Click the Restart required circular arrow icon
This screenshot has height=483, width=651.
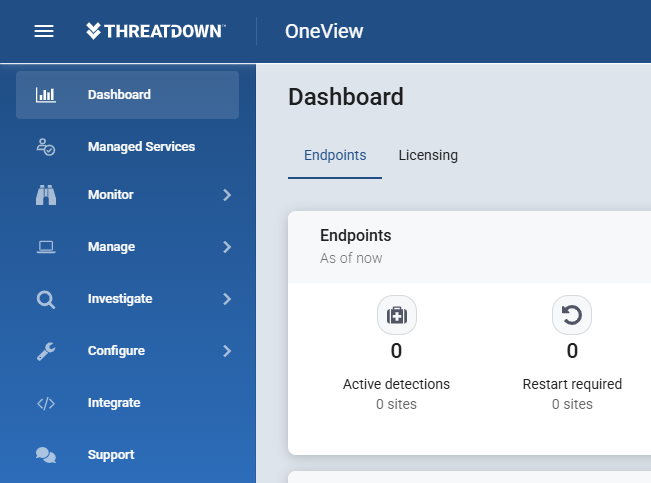click(x=572, y=315)
